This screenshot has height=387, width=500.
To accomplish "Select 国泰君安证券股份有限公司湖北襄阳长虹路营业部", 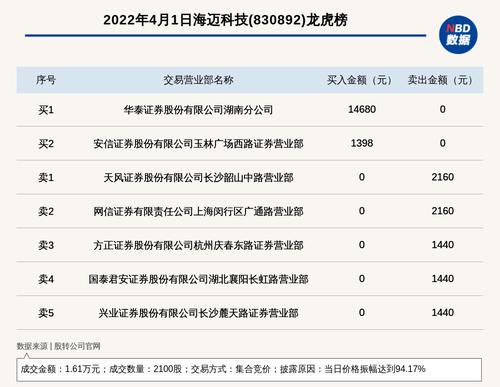I will point(198,279).
